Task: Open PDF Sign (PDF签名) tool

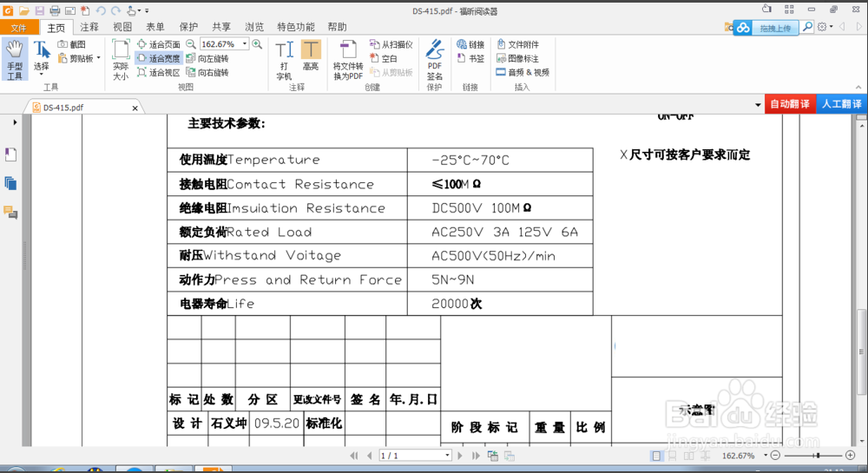Action: pyautogui.click(x=435, y=59)
